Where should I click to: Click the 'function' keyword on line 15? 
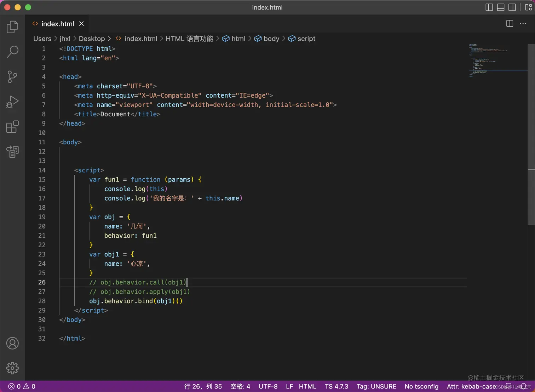(x=145, y=180)
